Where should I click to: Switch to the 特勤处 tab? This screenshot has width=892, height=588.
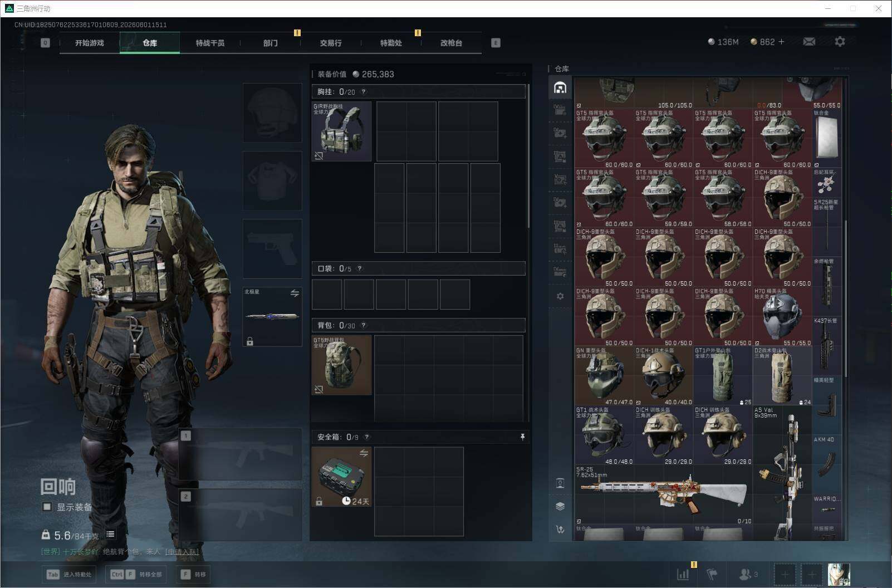[391, 43]
